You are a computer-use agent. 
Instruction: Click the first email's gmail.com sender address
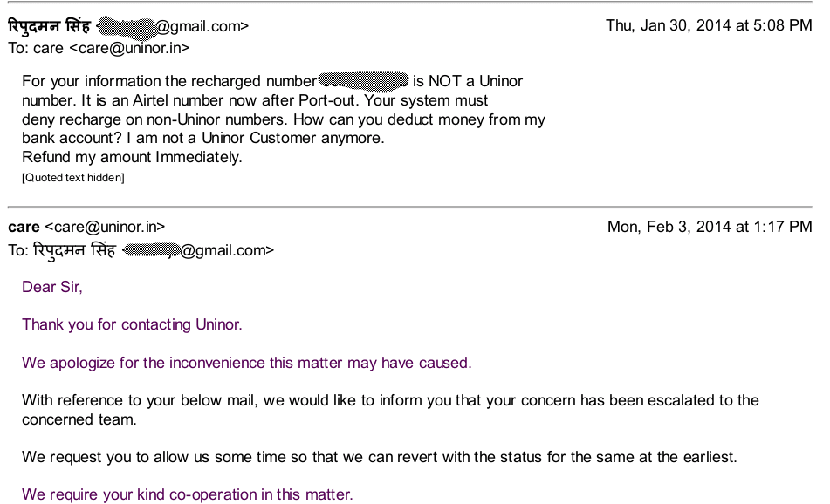173,26
